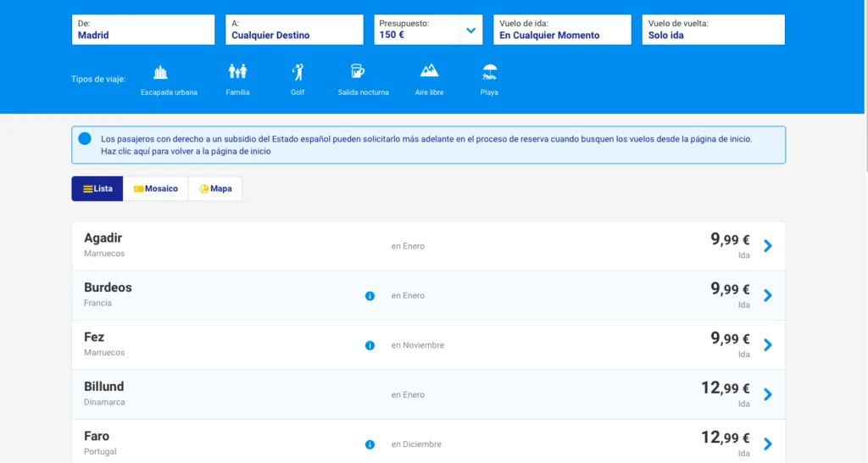868x463 pixels.
Task: Click the Burdeos 9,99 € price
Action: pyautogui.click(x=730, y=288)
